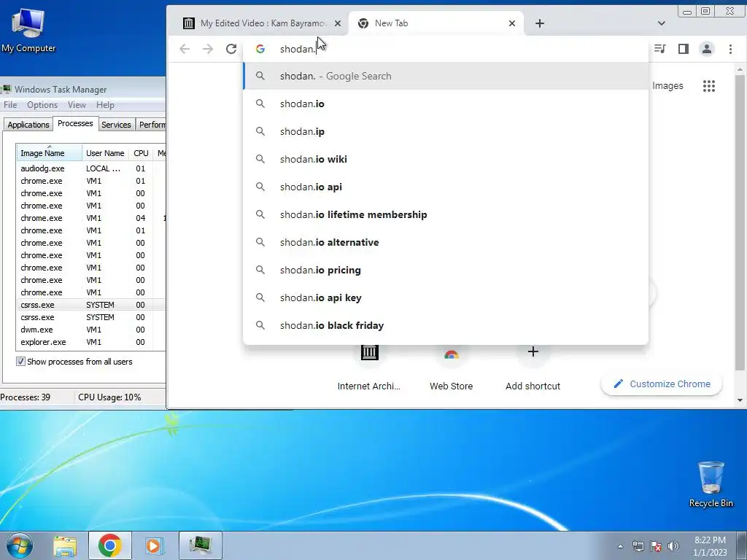This screenshot has height=560, width=747.
Task: Show hidden tray icons arrow
Action: (620, 546)
